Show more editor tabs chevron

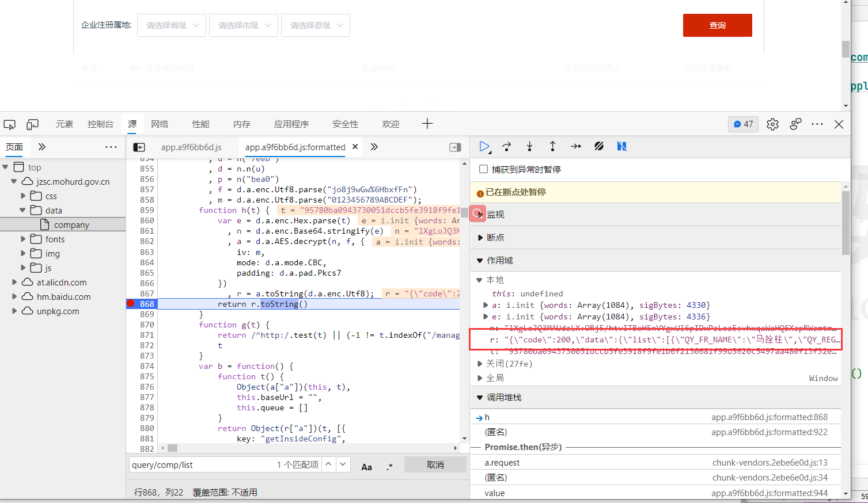[374, 147]
